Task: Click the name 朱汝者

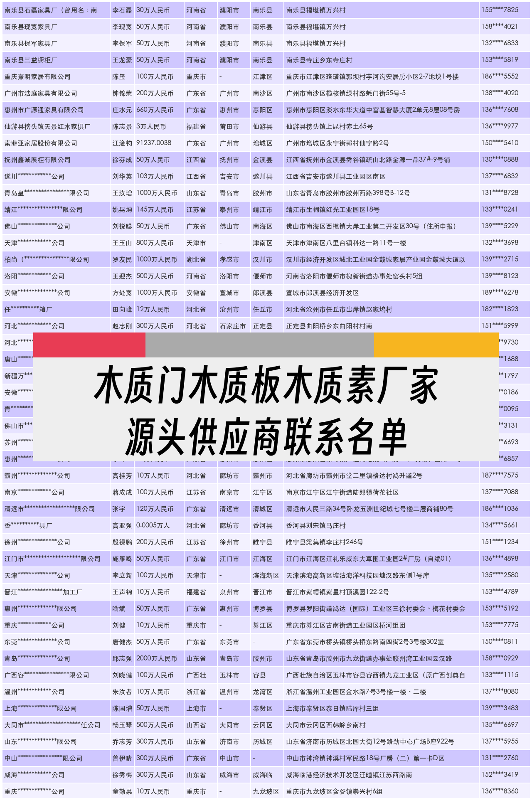Action: click(x=122, y=692)
